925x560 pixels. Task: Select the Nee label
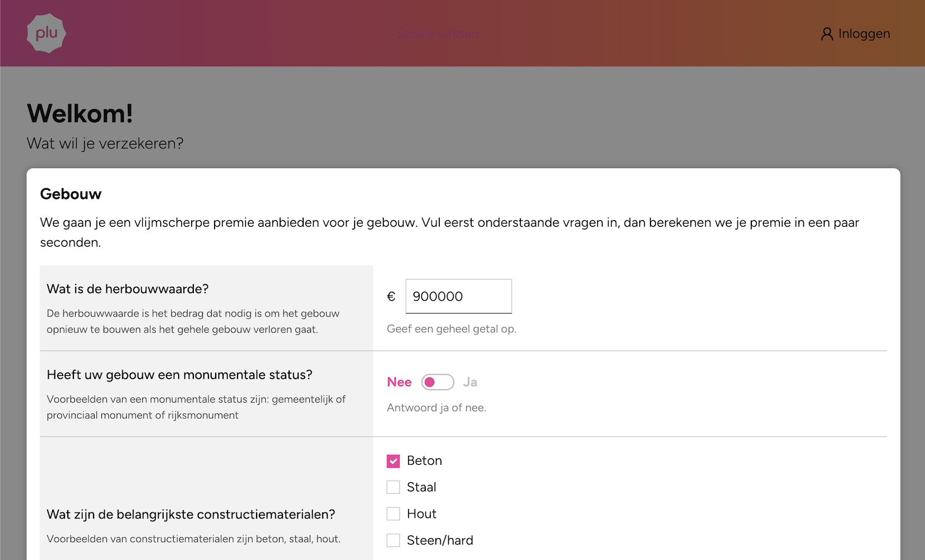[399, 382]
